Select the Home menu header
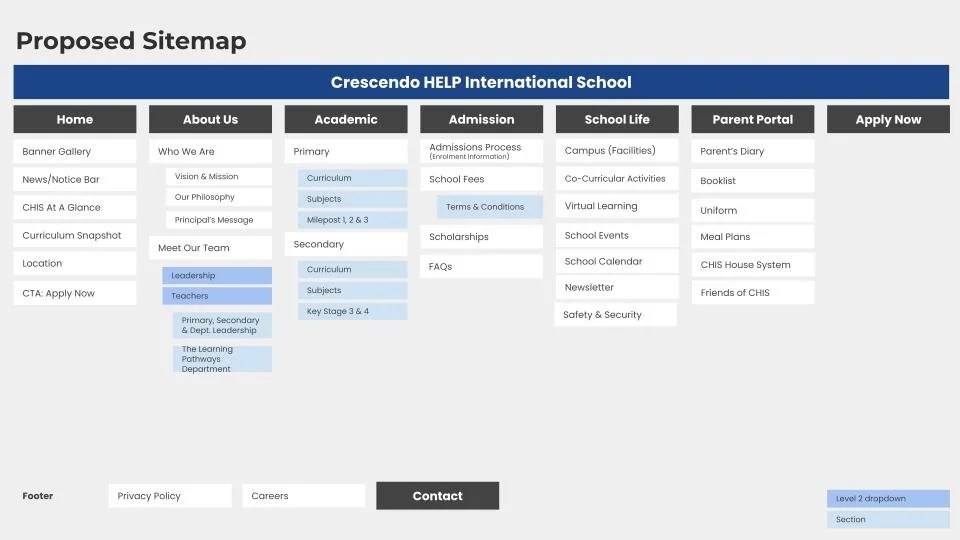Screen dimensions: 960x540 click(x=75, y=119)
